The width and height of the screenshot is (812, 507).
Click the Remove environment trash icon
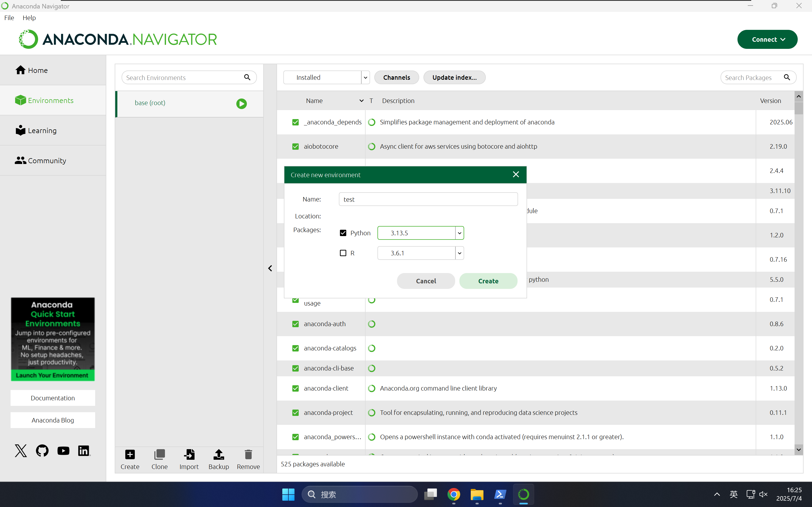[x=248, y=455]
